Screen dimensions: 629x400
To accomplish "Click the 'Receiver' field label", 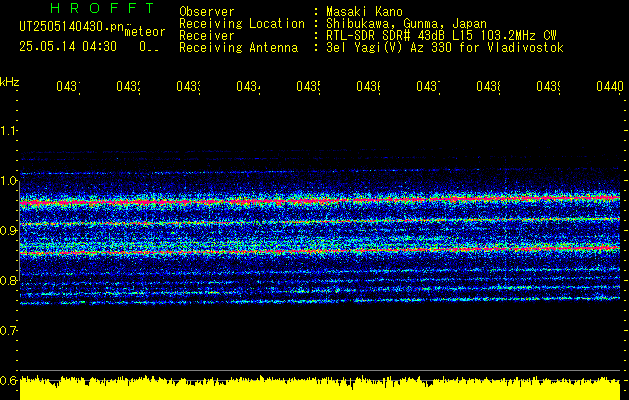I will [207, 36].
